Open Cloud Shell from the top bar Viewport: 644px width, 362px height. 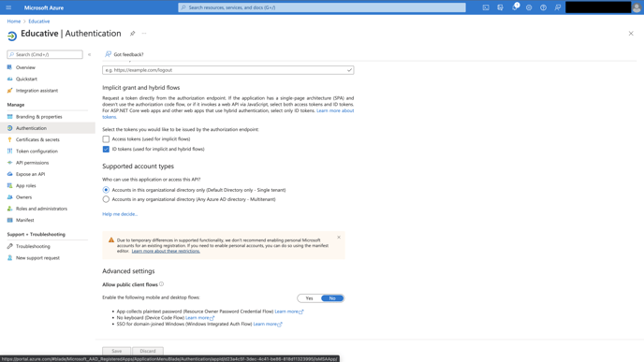pyautogui.click(x=486, y=7)
